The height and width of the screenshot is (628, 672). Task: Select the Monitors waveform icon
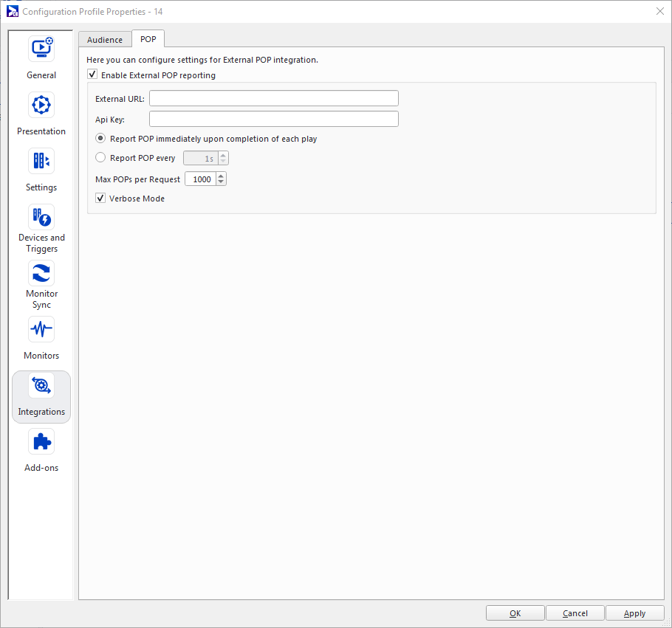(41, 329)
